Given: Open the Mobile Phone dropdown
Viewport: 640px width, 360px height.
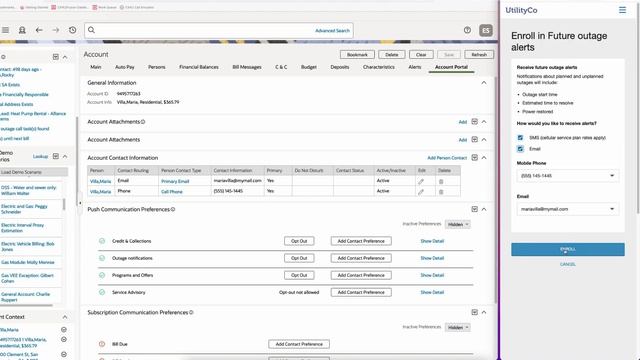Looking at the screenshot, I should point(568,176).
